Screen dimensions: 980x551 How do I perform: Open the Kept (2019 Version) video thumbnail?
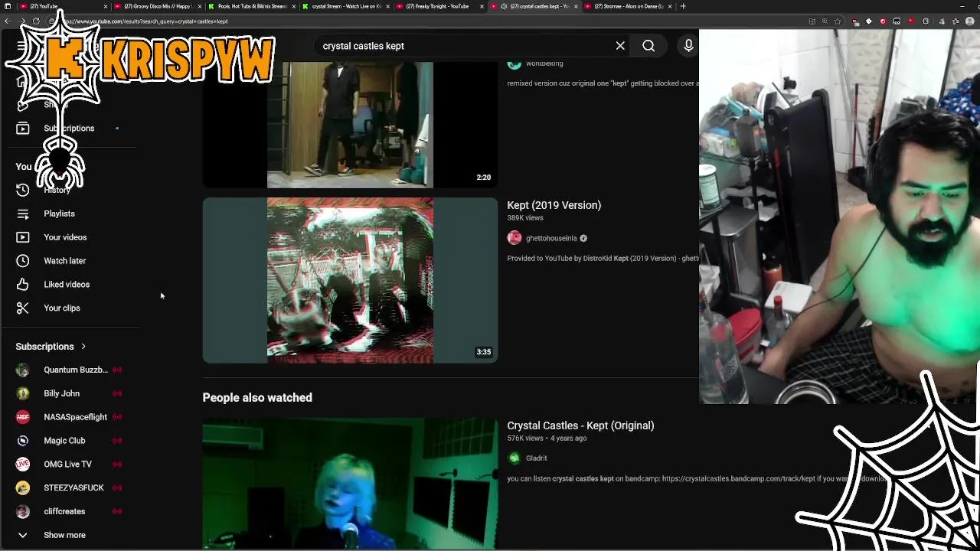click(350, 280)
